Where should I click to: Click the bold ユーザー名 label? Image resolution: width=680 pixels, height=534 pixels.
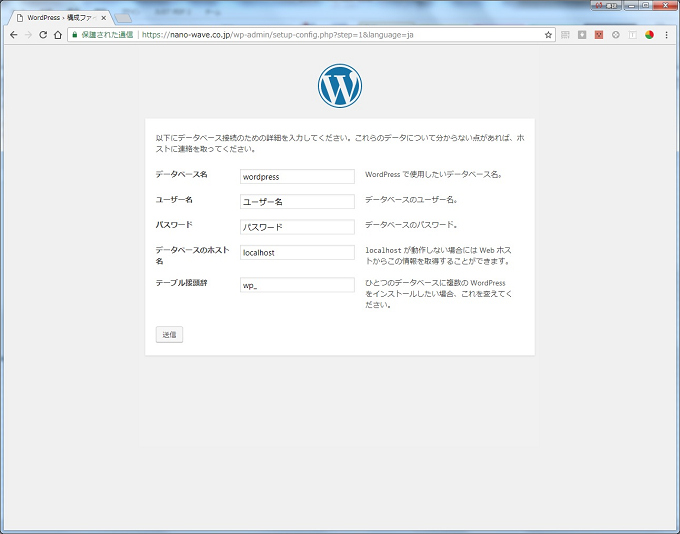(x=174, y=200)
